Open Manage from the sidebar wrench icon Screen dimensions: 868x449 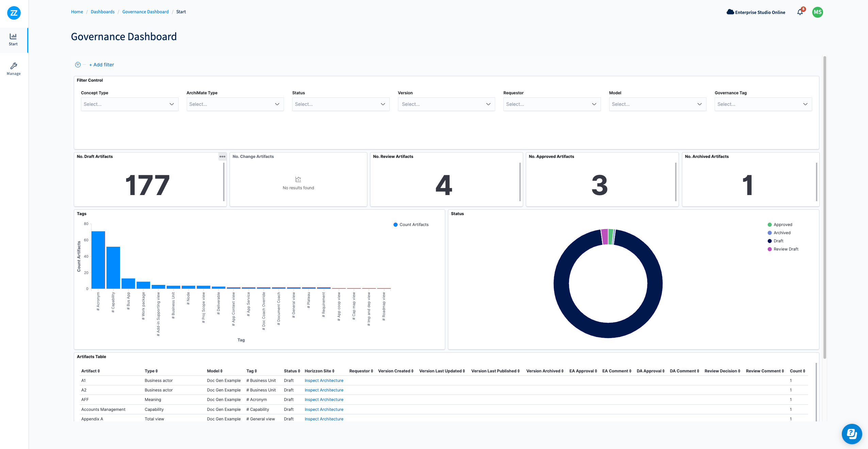(13, 68)
